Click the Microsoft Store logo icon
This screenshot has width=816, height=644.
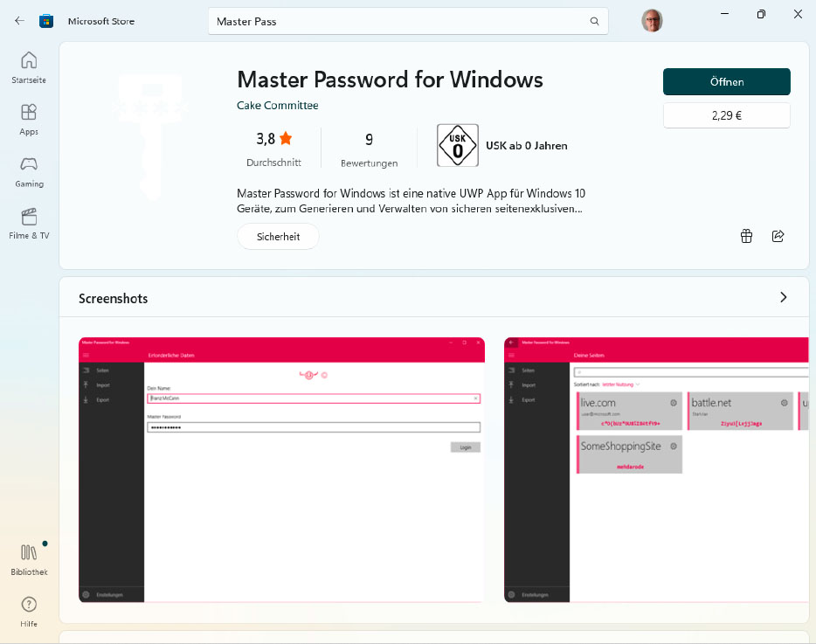46,21
